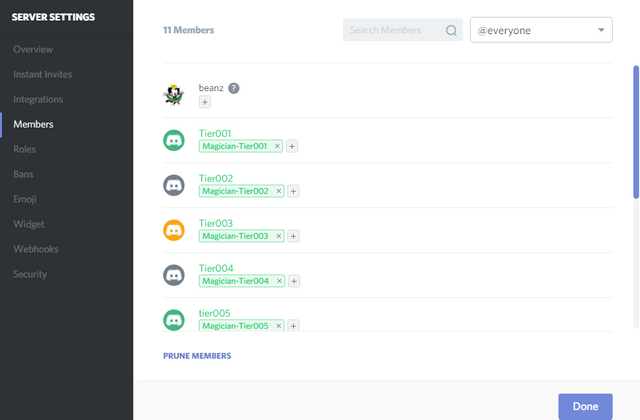Viewport: 640px width, 420px height.
Task: Click the member list scrollbar thumb
Action: [x=636, y=132]
